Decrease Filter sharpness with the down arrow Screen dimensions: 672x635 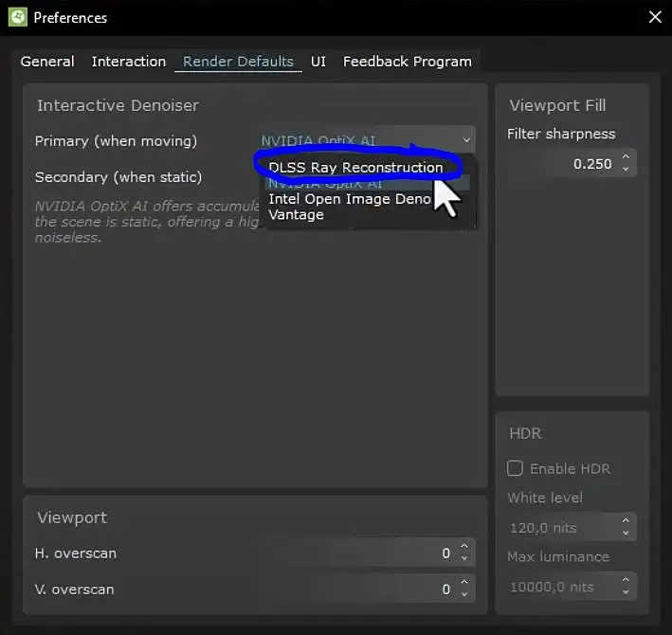coord(626,170)
